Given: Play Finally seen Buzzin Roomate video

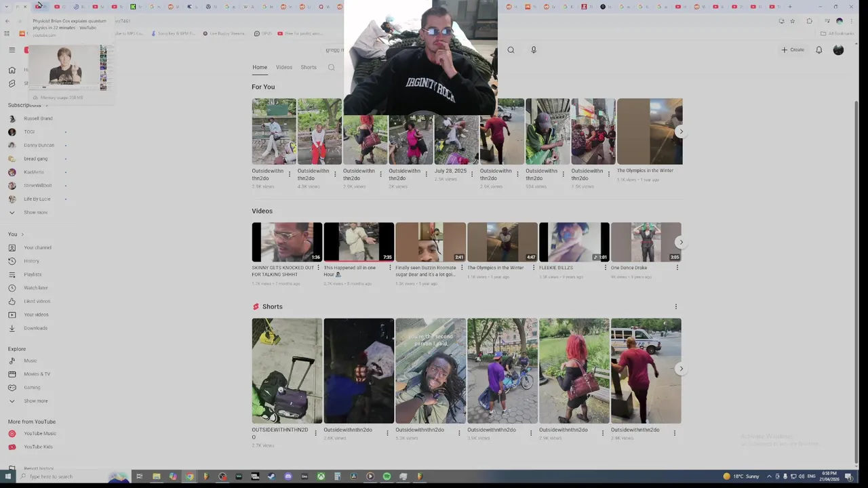Looking at the screenshot, I should [431, 242].
